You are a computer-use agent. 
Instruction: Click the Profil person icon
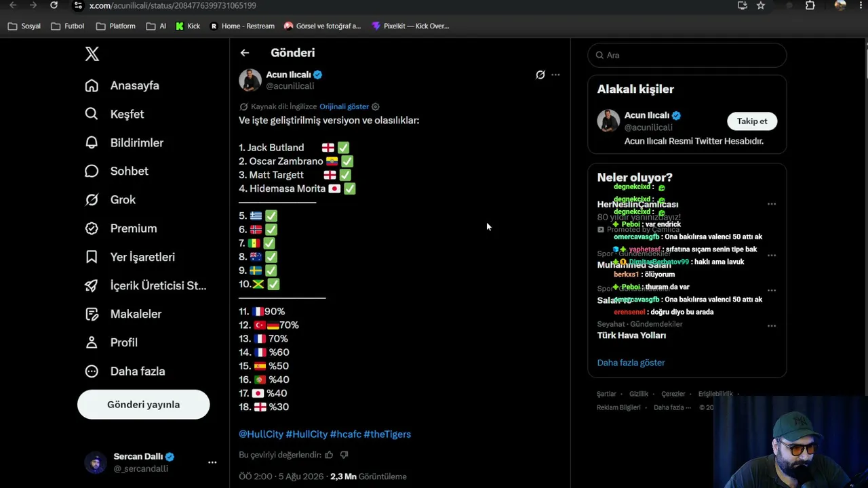pos(92,342)
